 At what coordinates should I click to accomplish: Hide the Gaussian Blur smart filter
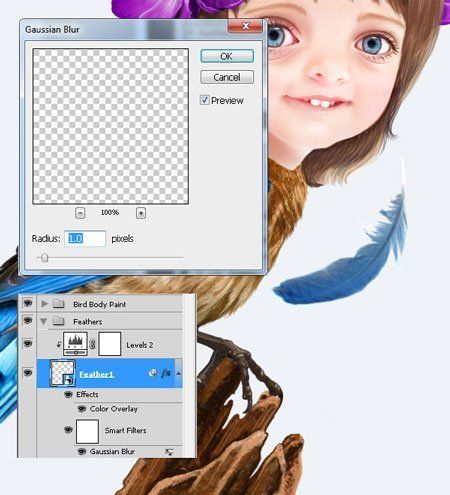coord(82,452)
